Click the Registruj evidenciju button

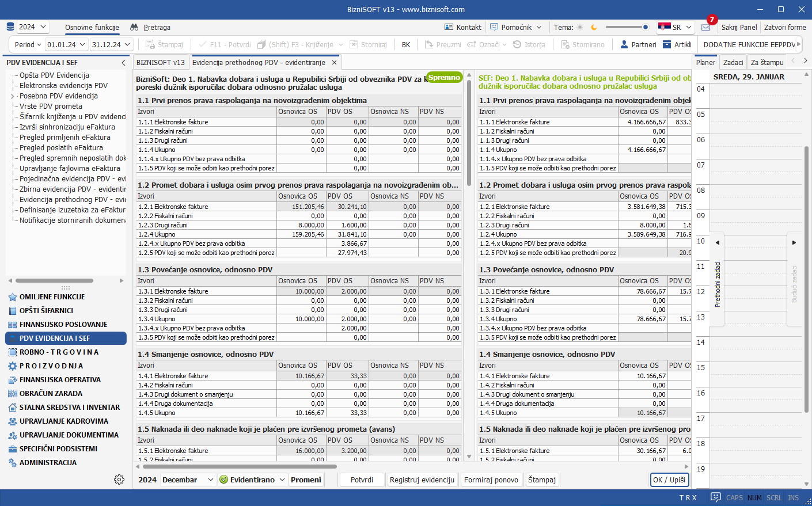422,480
